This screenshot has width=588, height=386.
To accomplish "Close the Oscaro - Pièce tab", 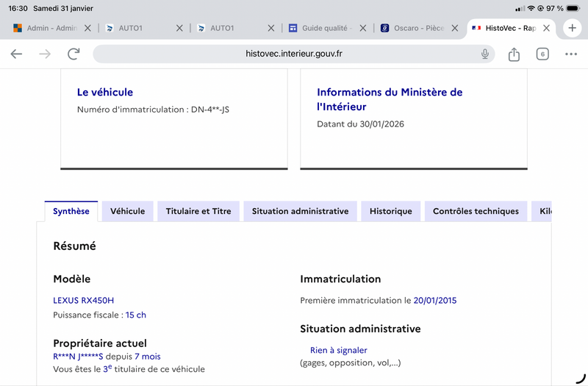I will click(455, 28).
